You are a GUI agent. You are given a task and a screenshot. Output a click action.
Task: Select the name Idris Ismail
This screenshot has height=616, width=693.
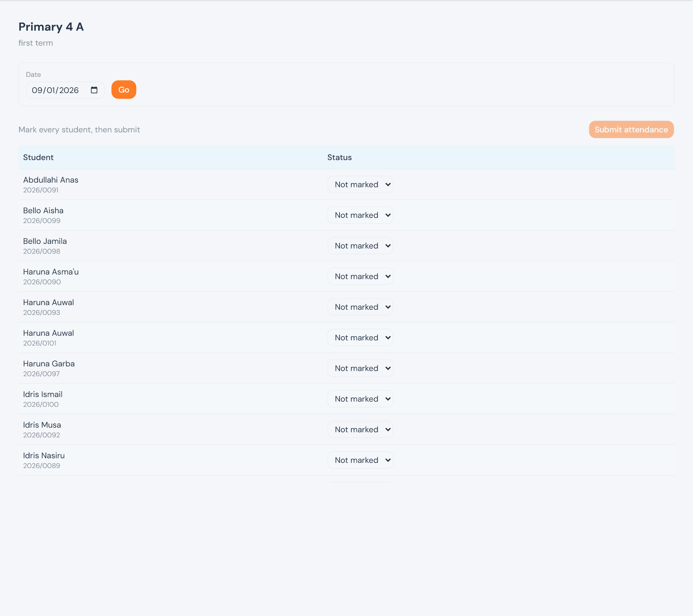(43, 394)
